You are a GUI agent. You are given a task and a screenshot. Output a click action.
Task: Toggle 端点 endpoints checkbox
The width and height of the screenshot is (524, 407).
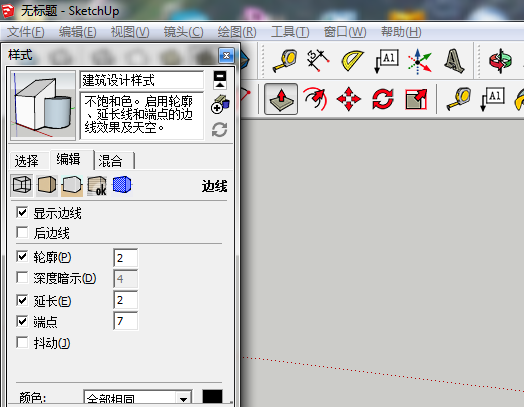(22, 321)
